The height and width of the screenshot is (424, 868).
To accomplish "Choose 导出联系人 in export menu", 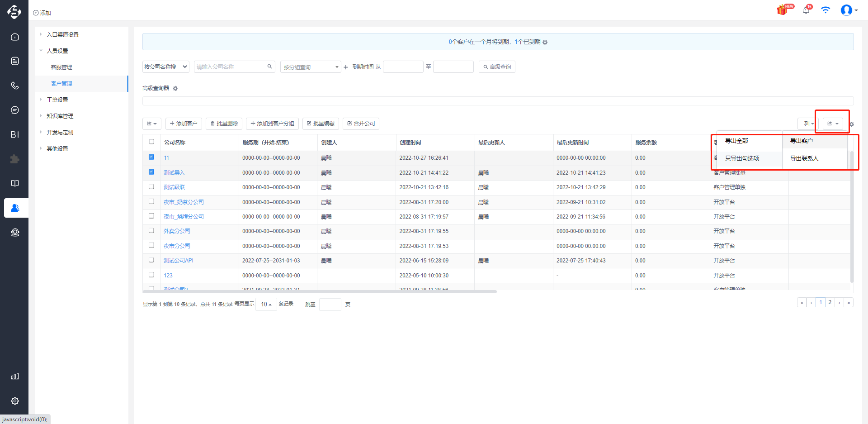I will pos(804,158).
